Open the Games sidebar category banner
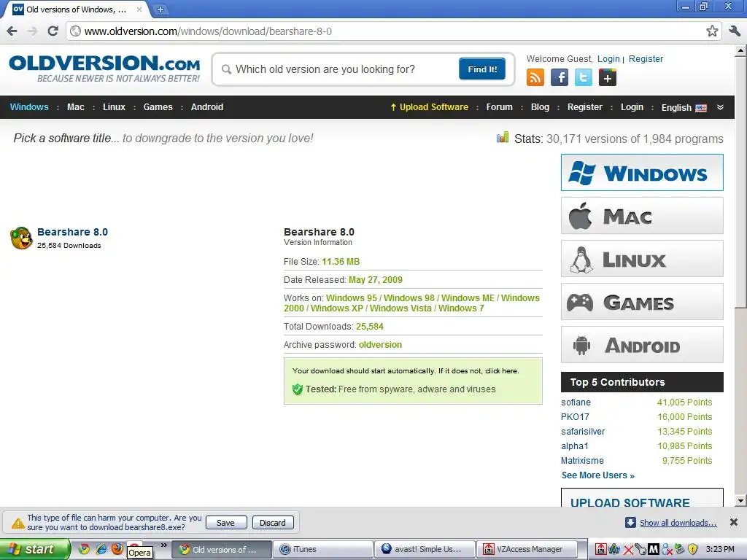The width and height of the screenshot is (747, 560). tap(642, 302)
